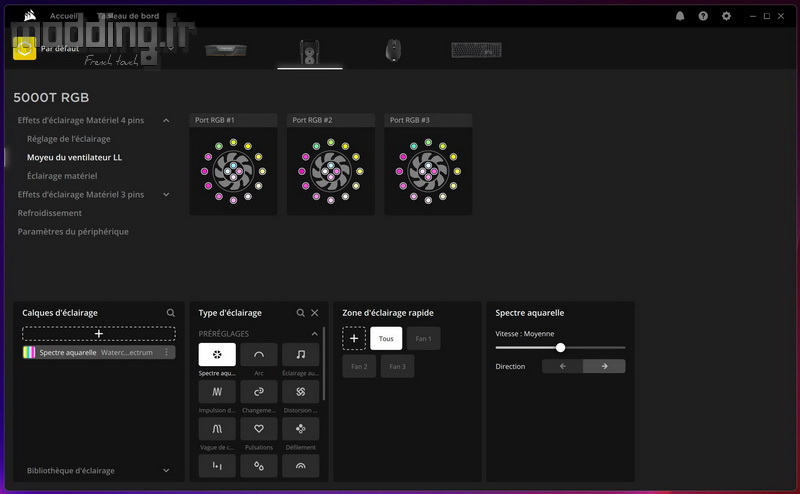This screenshot has width=800, height=494.
Task: Collapse the PRÉRÉGLAGES section
Action: click(x=315, y=334)
